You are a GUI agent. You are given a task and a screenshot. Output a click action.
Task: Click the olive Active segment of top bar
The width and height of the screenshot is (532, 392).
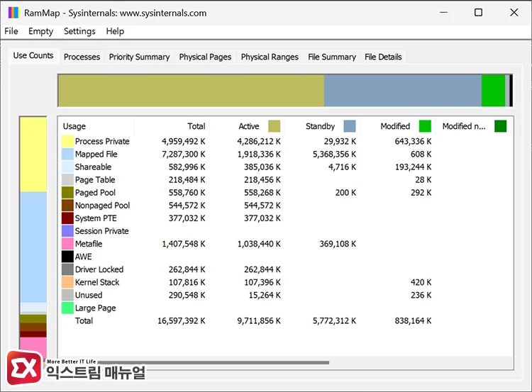click(x=191, y=91)
